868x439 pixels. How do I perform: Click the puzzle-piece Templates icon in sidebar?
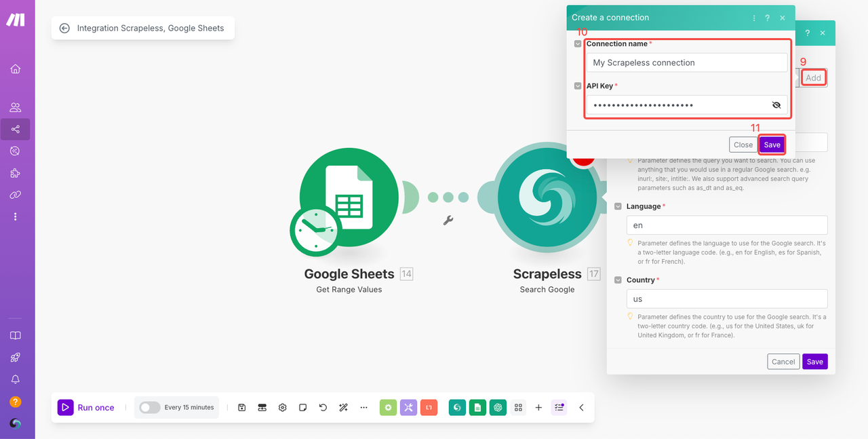(15, 173)
